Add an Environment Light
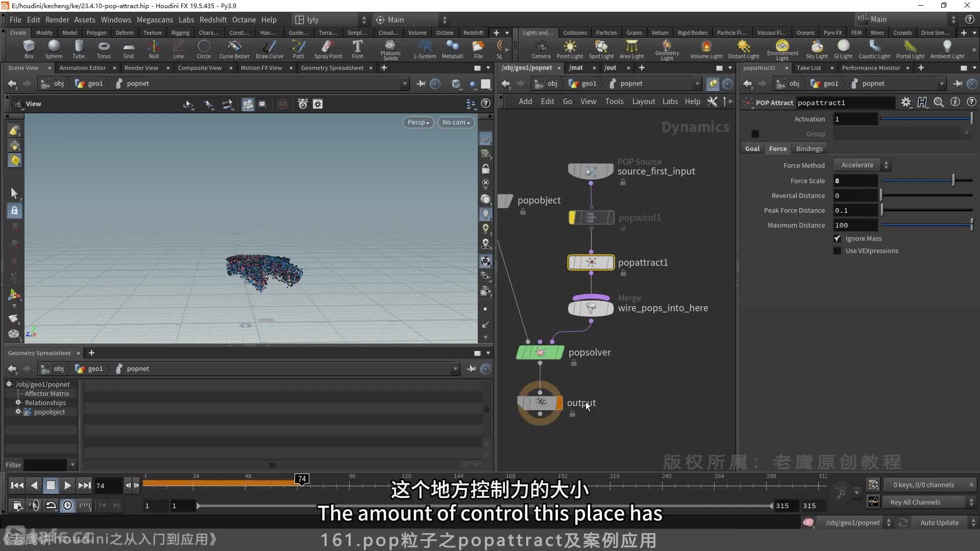The image size is (980, 551). tap(782, 50)
